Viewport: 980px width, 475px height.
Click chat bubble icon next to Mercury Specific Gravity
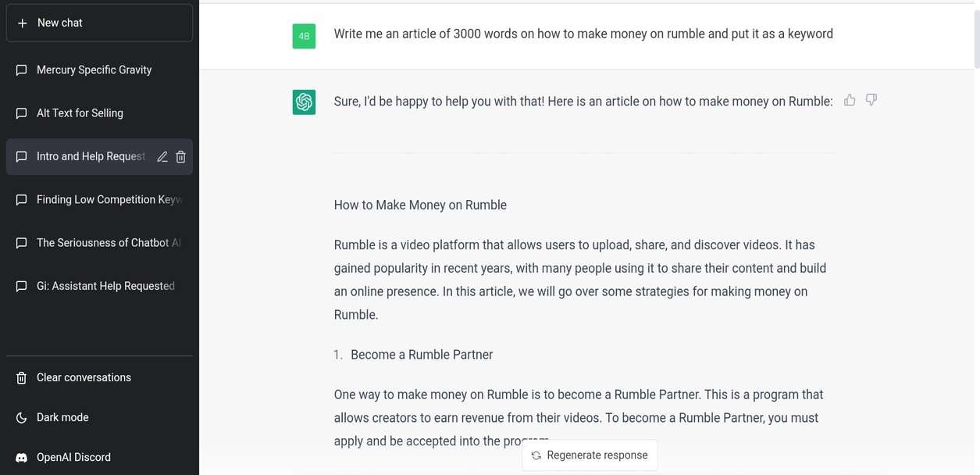[x=22, y=70]
